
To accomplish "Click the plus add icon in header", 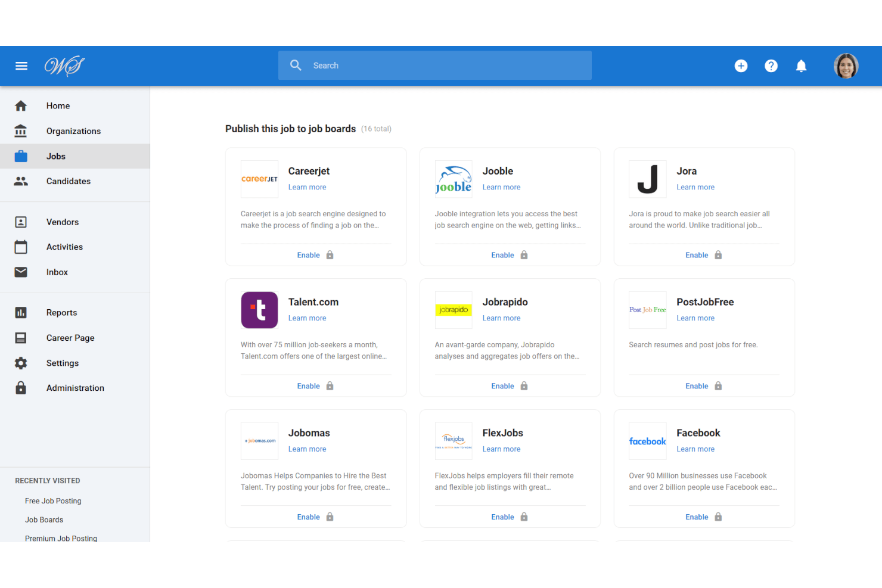I will [741, 66].
